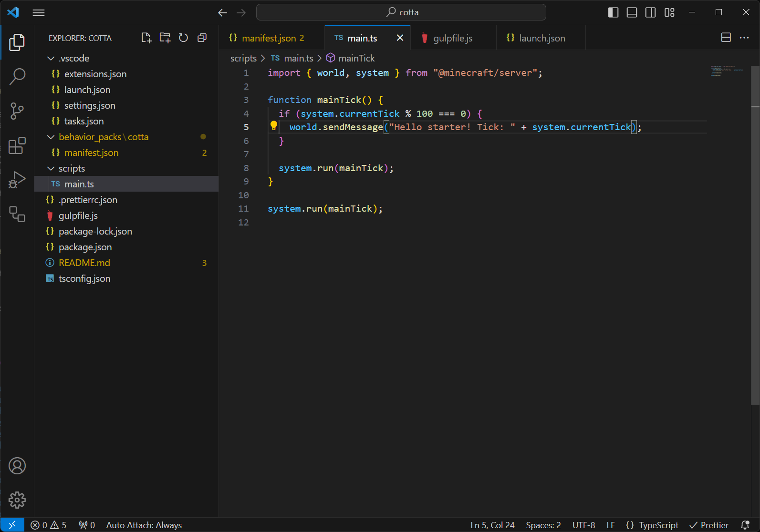Open gulpfile.js in Explorer tree
The height and width of the screenshot is (532, 760).
coord(126,215)
